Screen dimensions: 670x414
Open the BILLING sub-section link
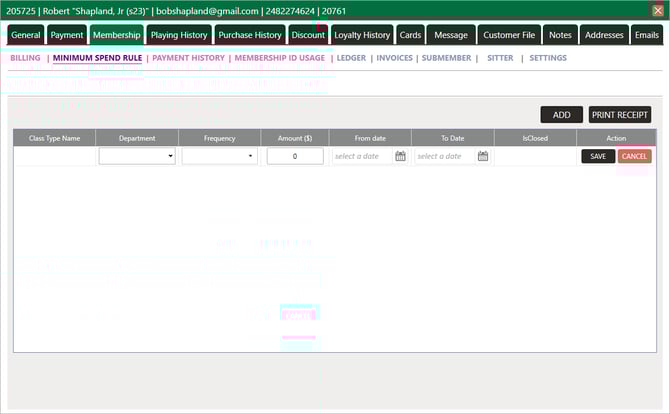(x=25, y=58)
